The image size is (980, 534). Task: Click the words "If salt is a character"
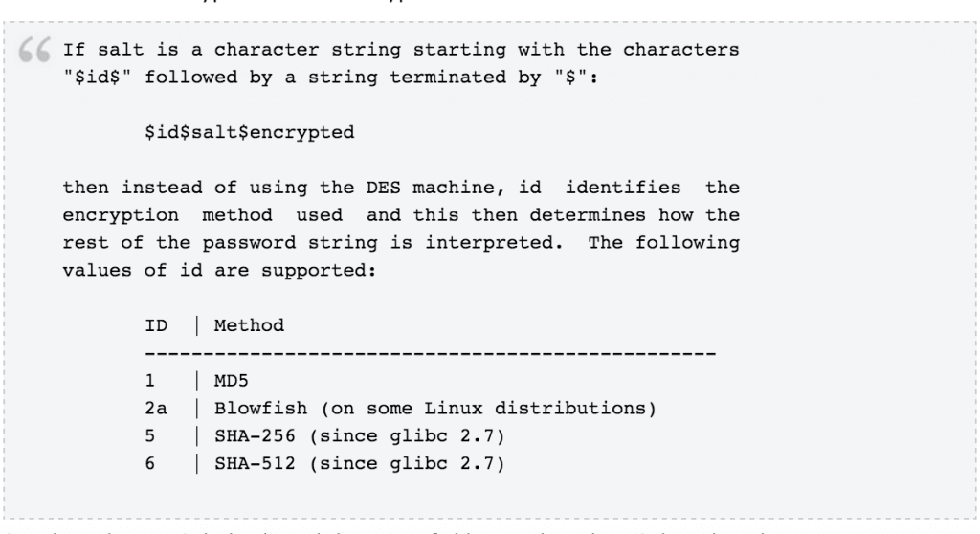(190, 50)
